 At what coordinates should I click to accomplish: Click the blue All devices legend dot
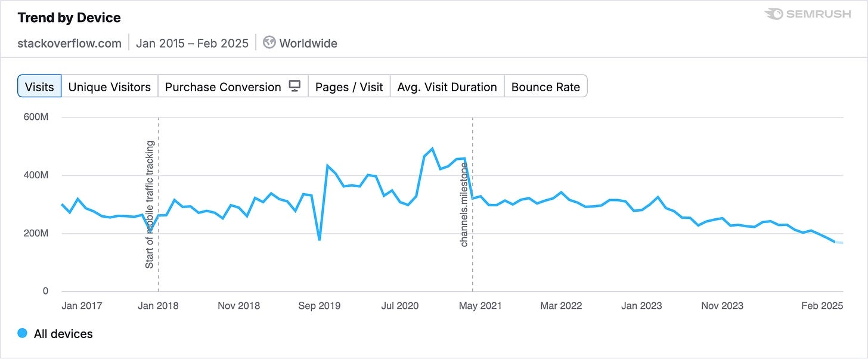click(23, 333)
